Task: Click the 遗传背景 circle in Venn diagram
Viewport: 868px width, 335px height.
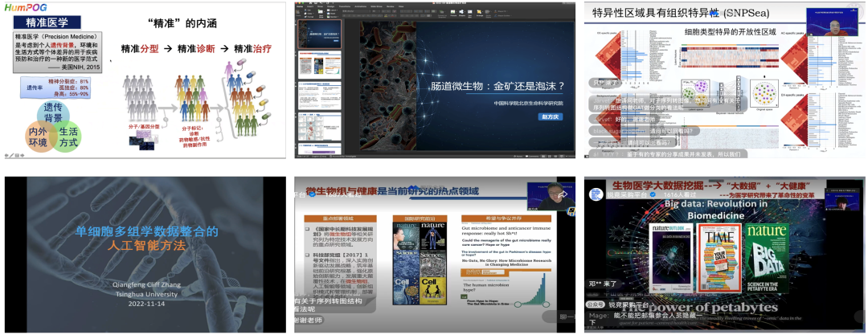Action: click(x=53, y=113)
